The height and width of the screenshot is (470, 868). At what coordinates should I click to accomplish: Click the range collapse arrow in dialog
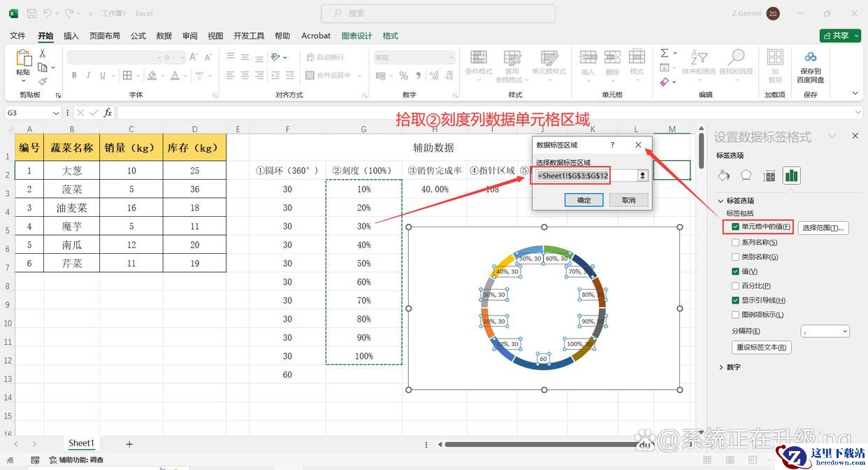(x=643, y=176)
